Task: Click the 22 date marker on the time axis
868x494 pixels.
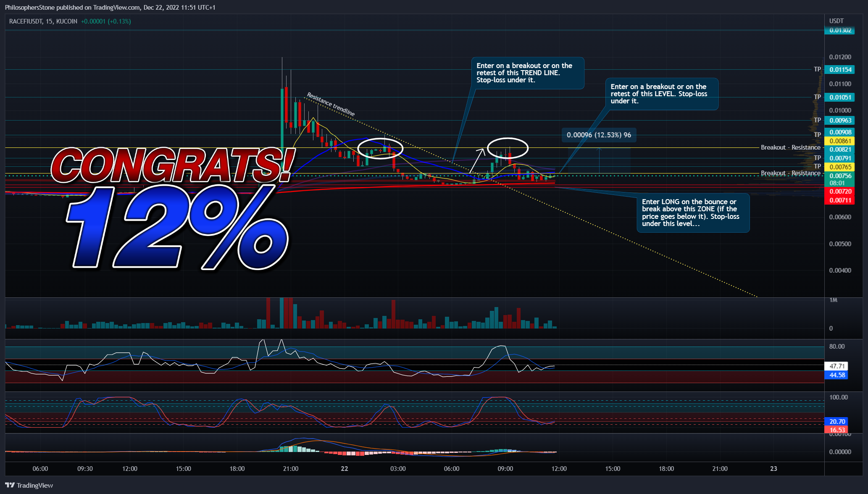Action: [x=345, y=469]
